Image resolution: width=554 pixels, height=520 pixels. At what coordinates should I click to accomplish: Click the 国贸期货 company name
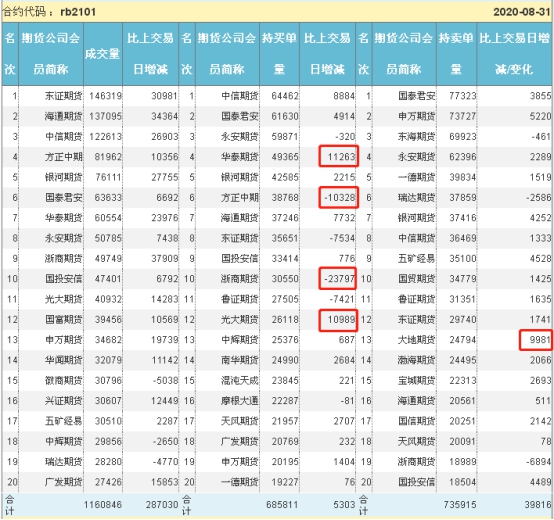coord(417,279)
